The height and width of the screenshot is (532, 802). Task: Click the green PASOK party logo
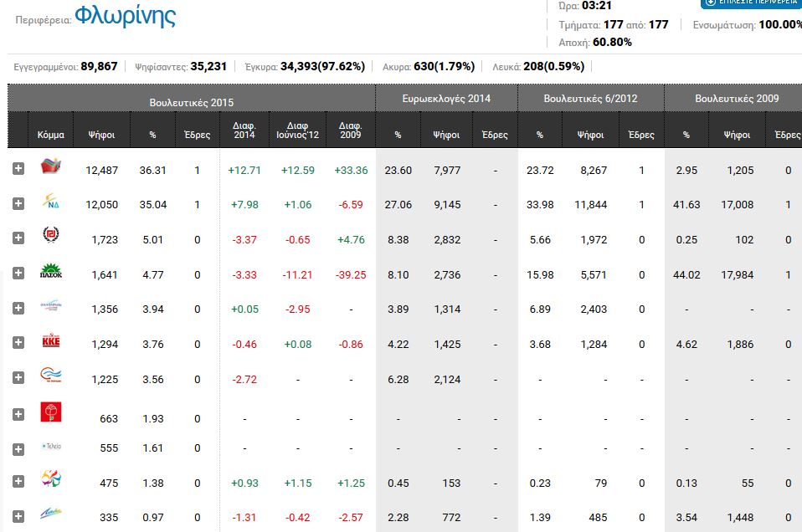(51, 273)
